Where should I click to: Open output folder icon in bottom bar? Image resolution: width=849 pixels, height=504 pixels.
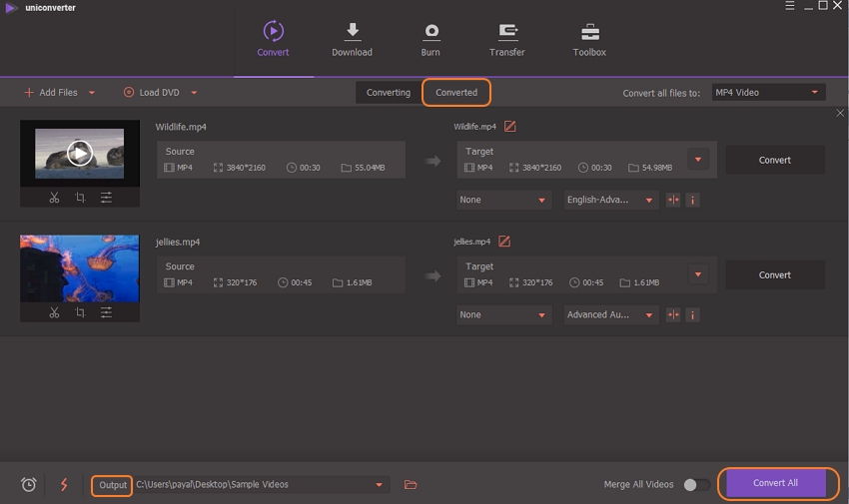coord(411,485)
